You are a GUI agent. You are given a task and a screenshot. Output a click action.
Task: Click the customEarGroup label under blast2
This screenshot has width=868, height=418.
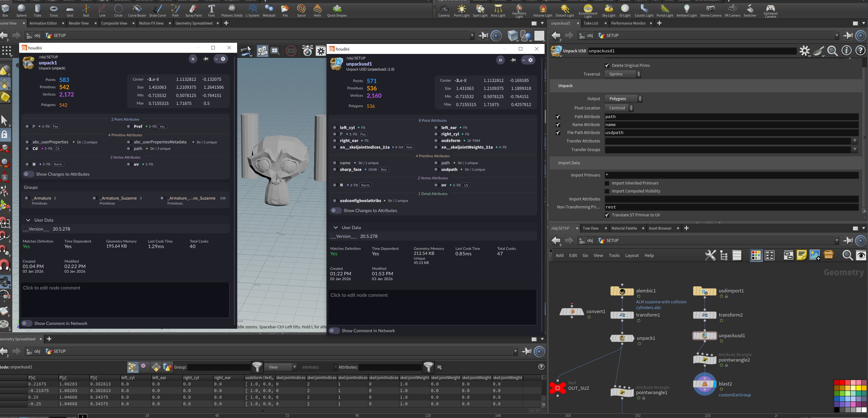point(735,395)
